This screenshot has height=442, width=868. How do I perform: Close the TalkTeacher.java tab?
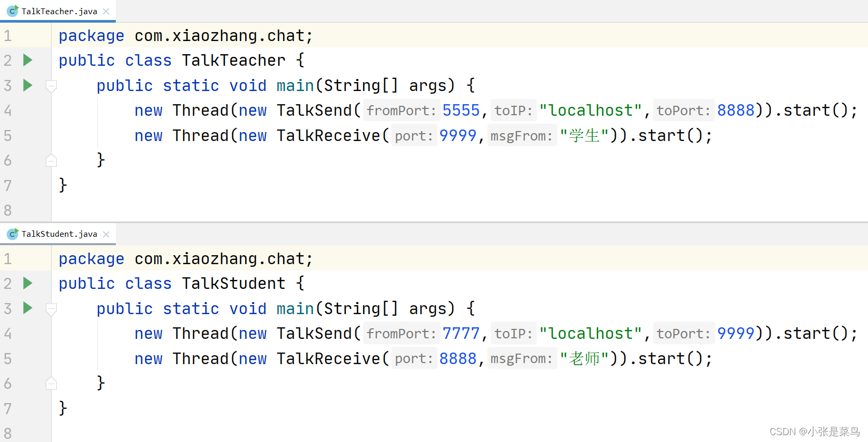pyautogui.click(x=106, y=11)
